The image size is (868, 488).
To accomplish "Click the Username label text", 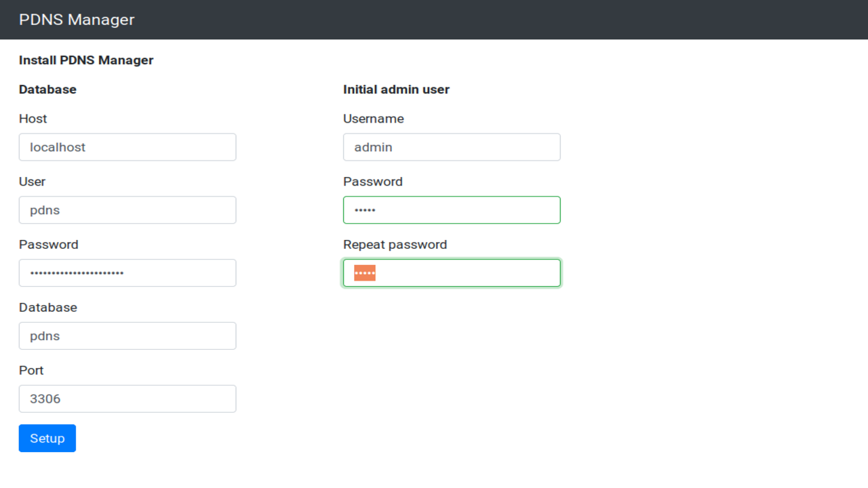I will 373,119.
